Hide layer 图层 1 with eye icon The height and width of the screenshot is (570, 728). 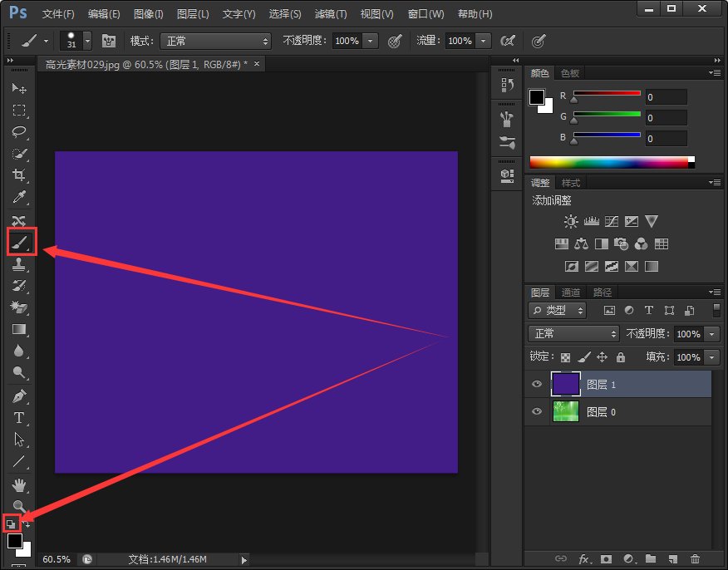click(537, 385)
